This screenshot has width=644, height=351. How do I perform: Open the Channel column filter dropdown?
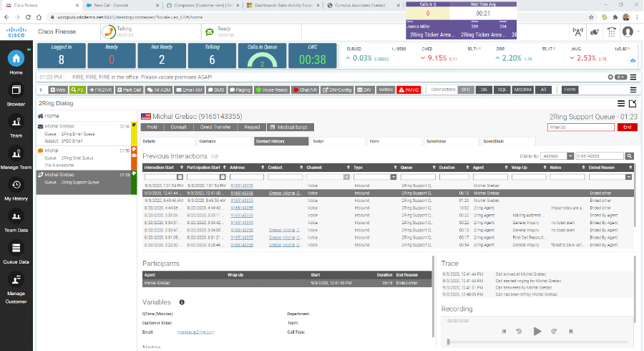point(346,176)
